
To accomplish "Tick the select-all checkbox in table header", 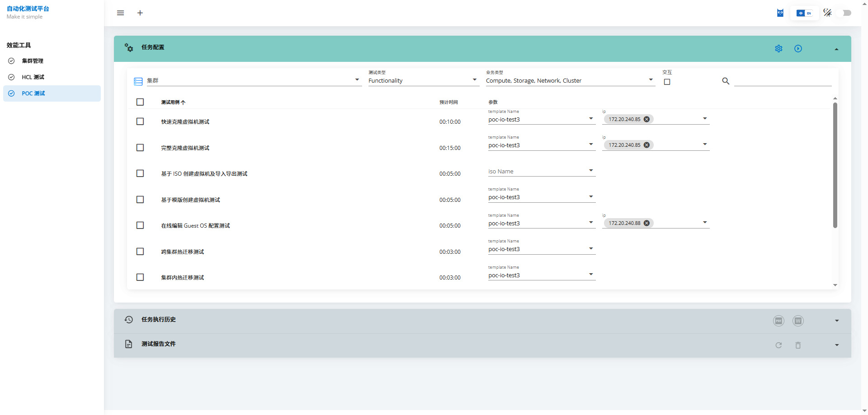I will (140, 103).
